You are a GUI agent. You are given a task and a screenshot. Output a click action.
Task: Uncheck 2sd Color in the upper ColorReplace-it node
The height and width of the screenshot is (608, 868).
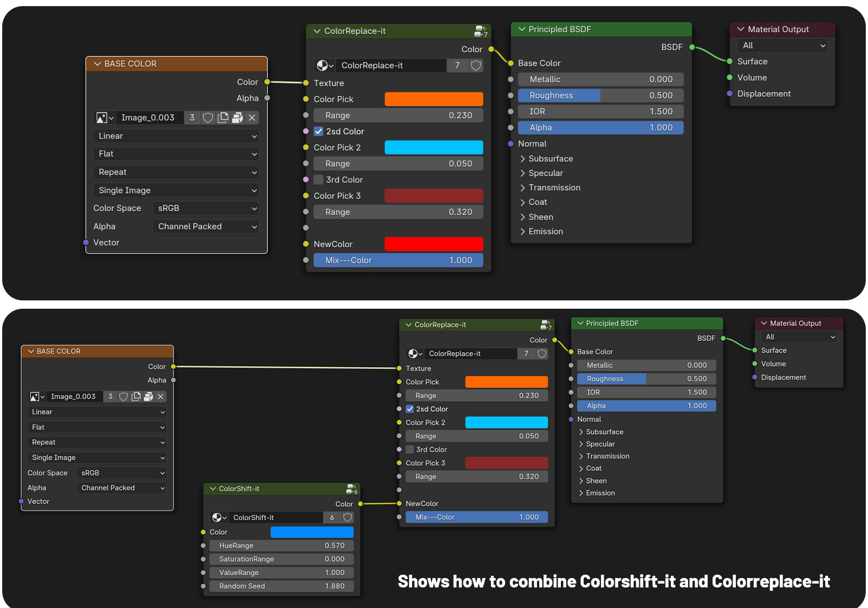coord(319,132)
